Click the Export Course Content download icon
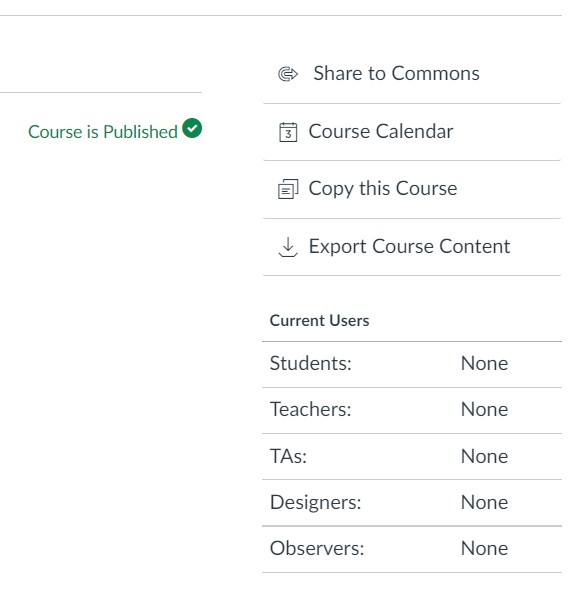Image resolution: width=570 pixels, height=615 pixels. tap(288, 247)
